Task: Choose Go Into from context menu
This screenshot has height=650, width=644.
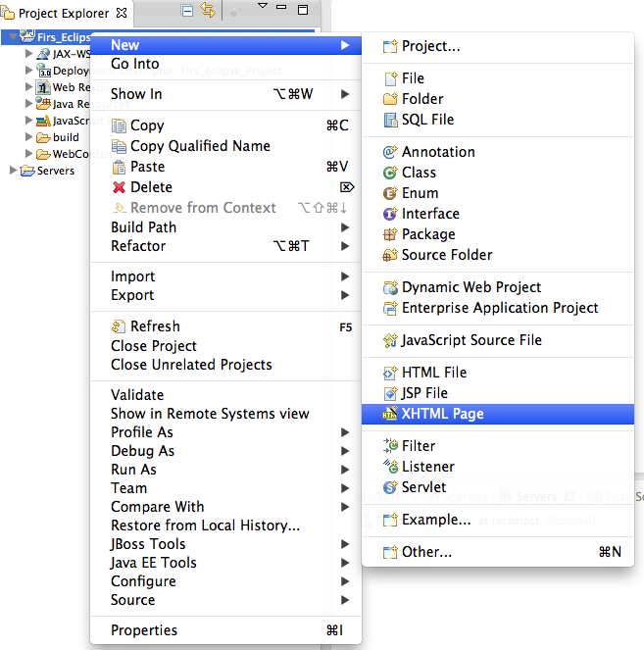Action: (225, 64)
